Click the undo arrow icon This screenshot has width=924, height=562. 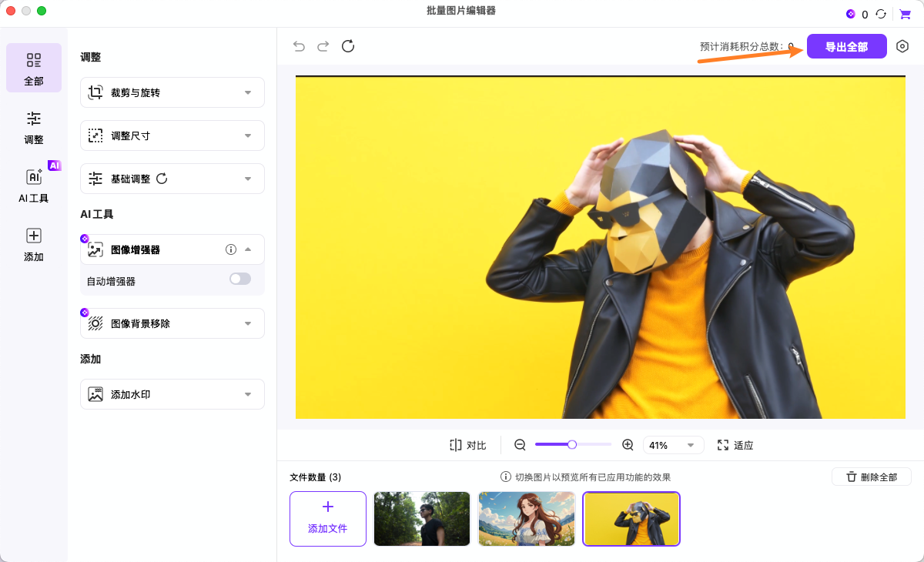click(299, 46)
